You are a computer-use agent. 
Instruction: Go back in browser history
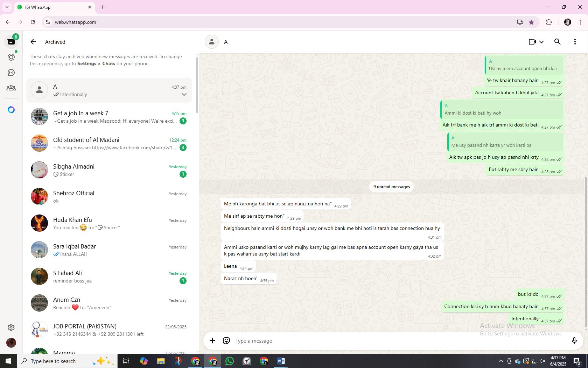tap(8, 22)
